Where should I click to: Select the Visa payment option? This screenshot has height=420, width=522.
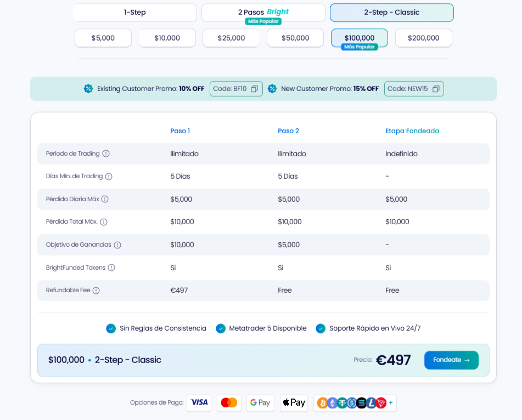199,402
